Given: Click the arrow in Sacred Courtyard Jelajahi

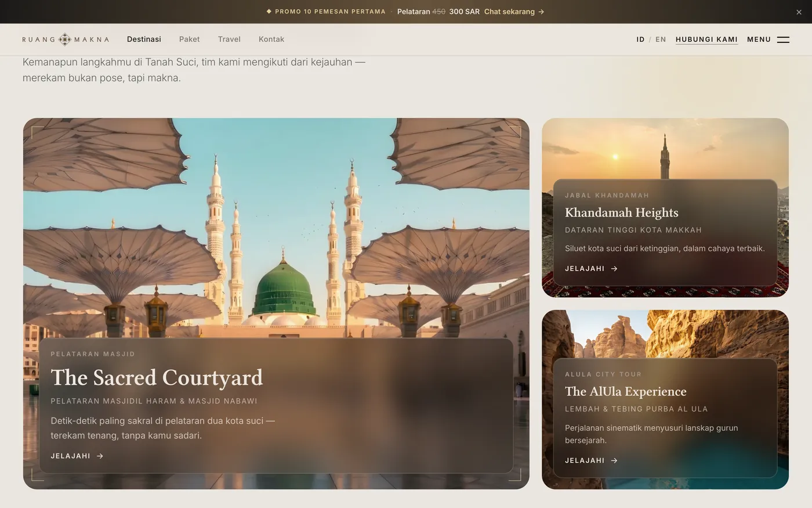Looking at the screenshot, I should [100, 456].
